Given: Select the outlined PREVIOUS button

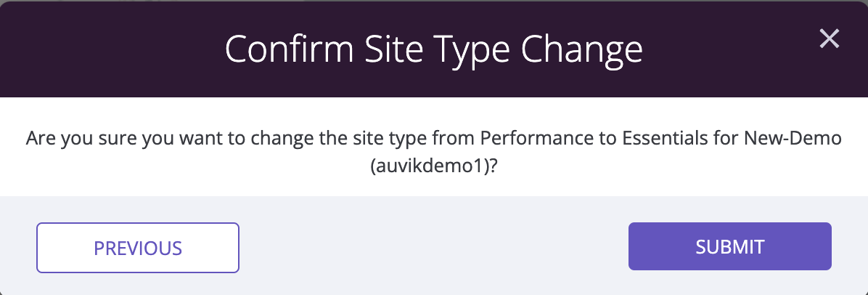Looking at the screenshot, I should click(x=138, y=248).
